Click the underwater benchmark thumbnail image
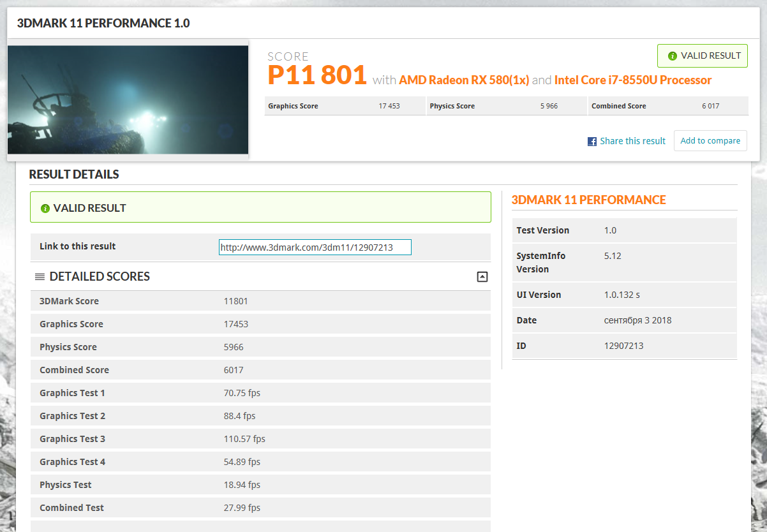 [x=128, y=100]
